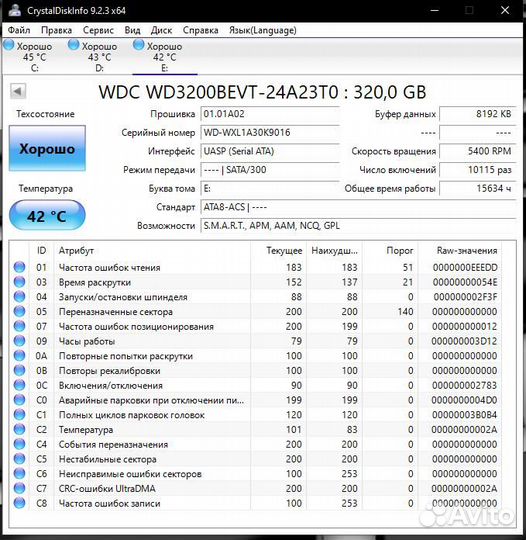Click status orb for attribute 03
This screenshot has height=540, width=526.
[19, 282]
